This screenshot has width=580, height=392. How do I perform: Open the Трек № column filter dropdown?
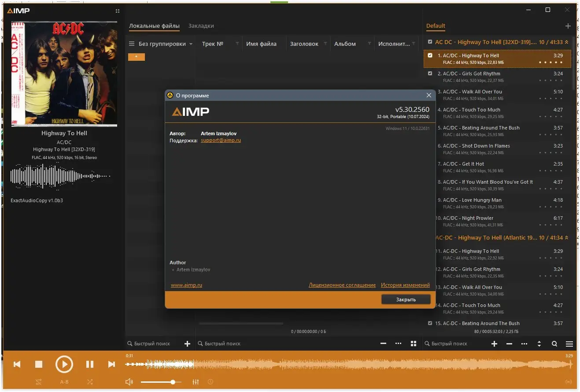[x=237, y=44]
